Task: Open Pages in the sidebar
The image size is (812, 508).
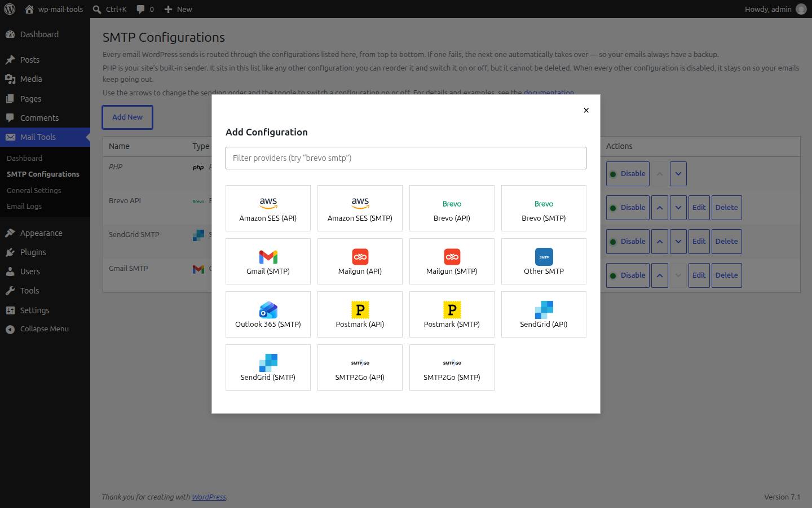Action: point(45,99)
